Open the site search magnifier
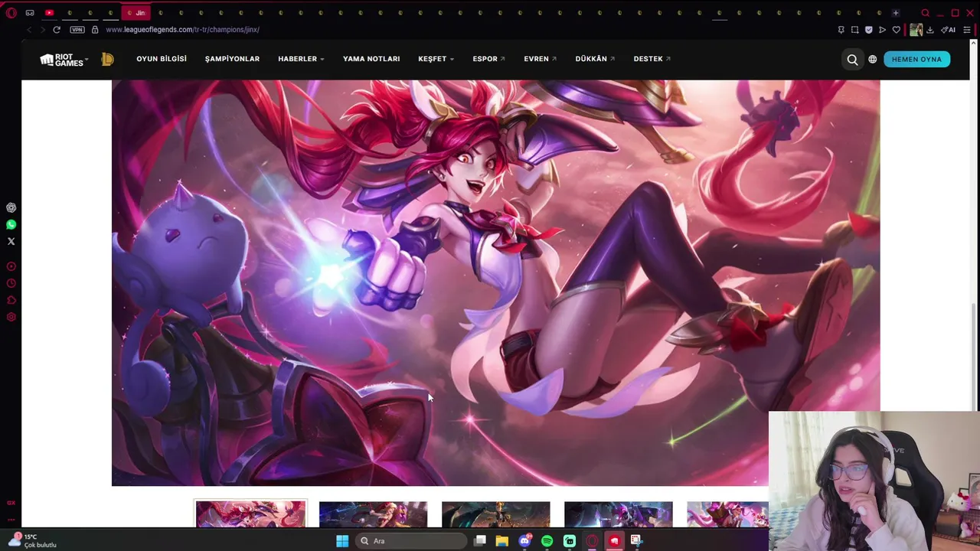The height and width of the screenshot is (551, 980). click(852, 59)
